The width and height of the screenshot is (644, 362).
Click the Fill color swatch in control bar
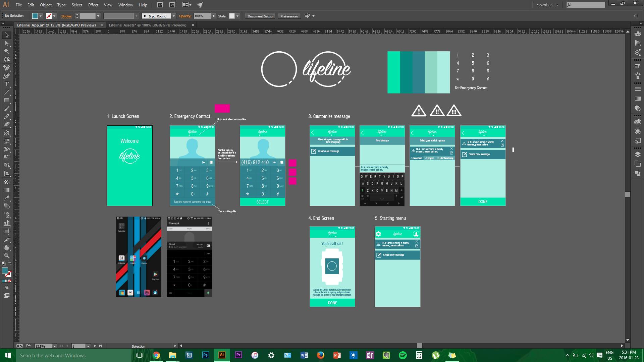point(35,16)
